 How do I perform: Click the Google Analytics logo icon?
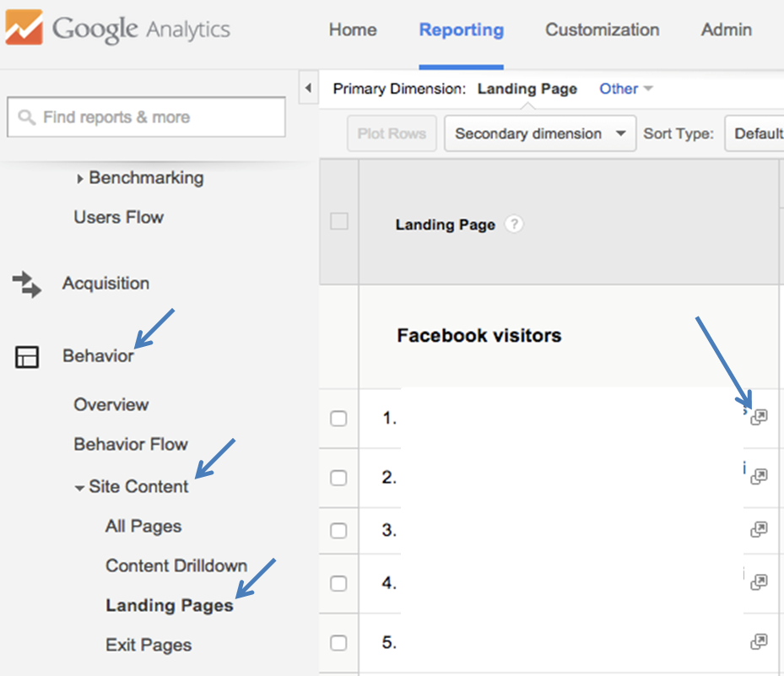(x=24, y=27)
